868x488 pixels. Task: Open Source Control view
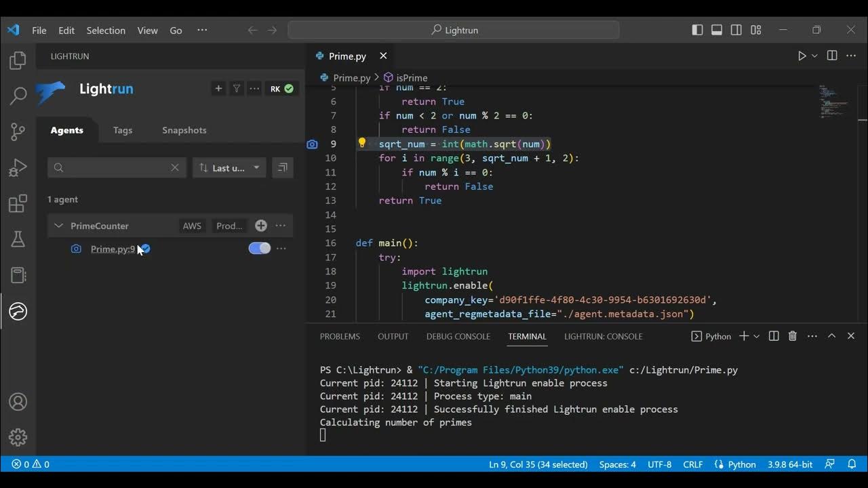18,131
